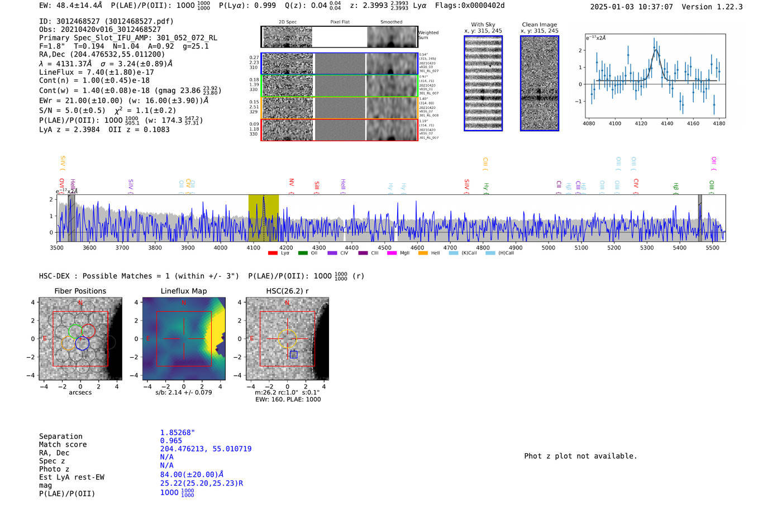782x532 pixels.
Task: Click the Version 1.22.3 label
Action: (x=712, y=7)
